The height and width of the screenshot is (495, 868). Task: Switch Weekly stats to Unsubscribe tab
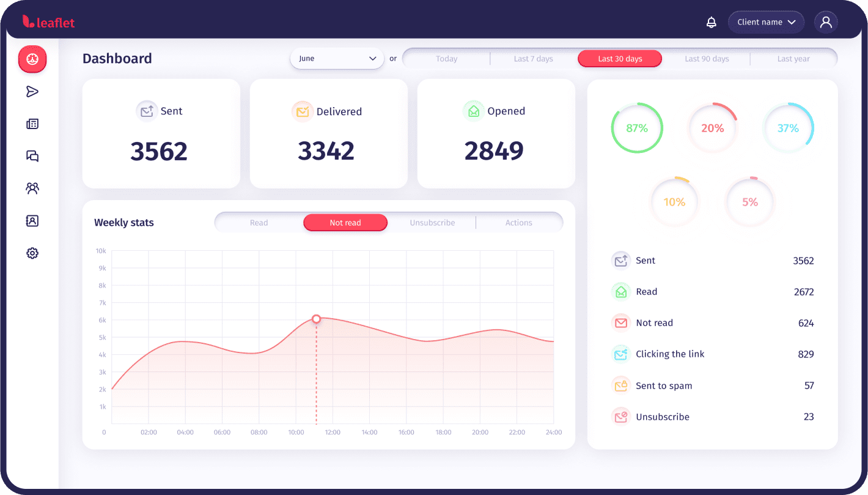pyautogui.click(x=432, y=223)
